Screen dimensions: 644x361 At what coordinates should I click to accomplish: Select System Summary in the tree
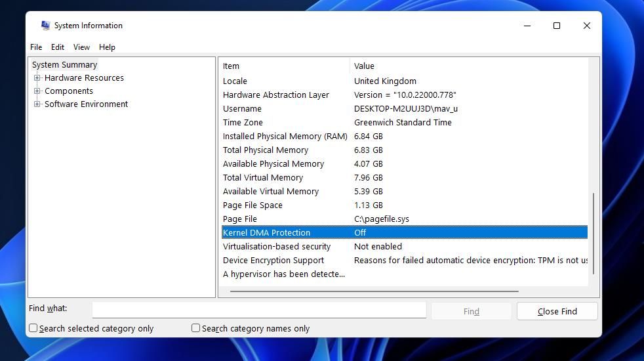64,65
